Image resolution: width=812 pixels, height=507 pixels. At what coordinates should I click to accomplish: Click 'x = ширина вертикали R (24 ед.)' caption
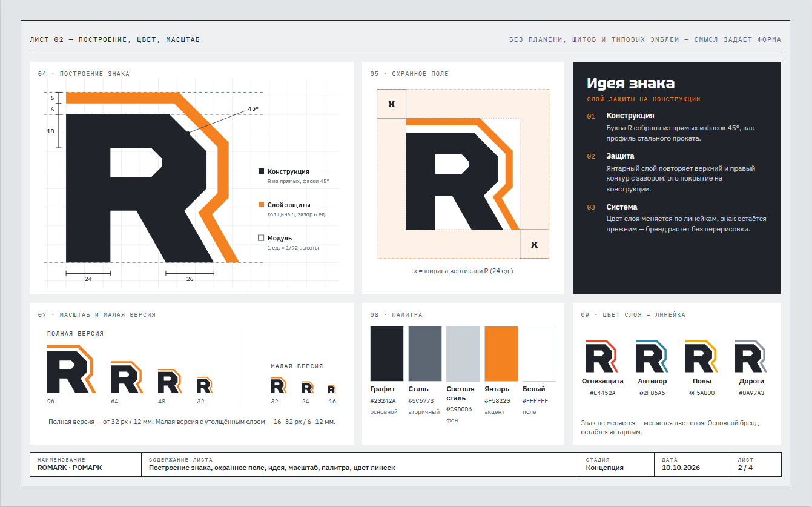pyautogui.click(x=463, y=271)
